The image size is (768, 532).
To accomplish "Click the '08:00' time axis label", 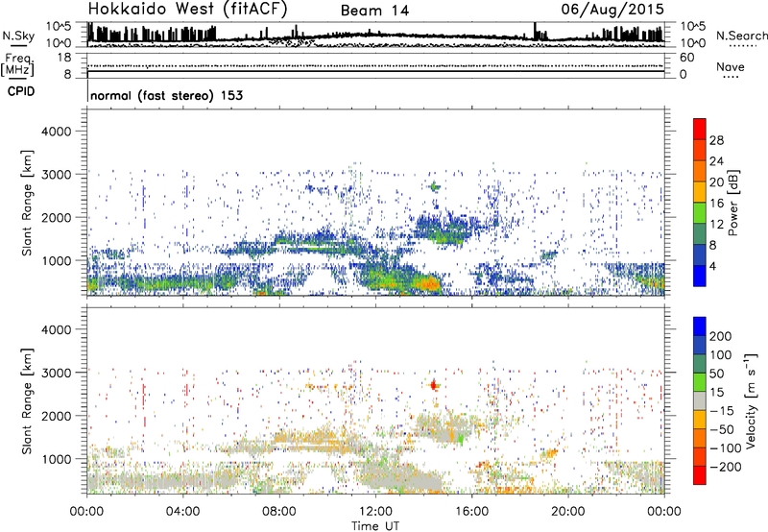I will coord(279,512).
